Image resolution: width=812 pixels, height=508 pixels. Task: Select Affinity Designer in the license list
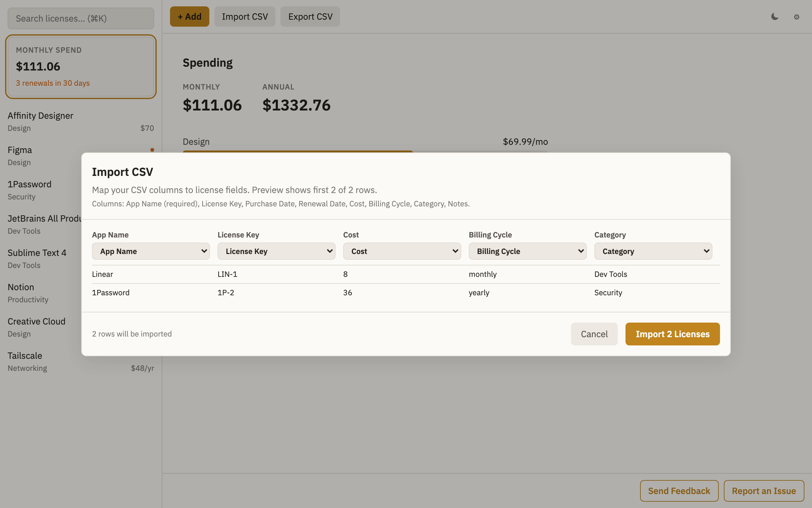click(x=81, y=122)
